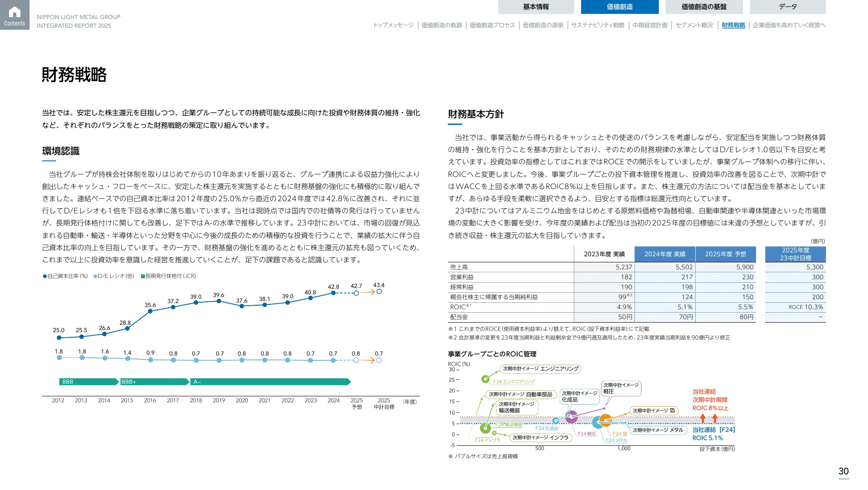Select the orange F24 箔 bubble marker

pyautogui.click(x=605, y=419)
